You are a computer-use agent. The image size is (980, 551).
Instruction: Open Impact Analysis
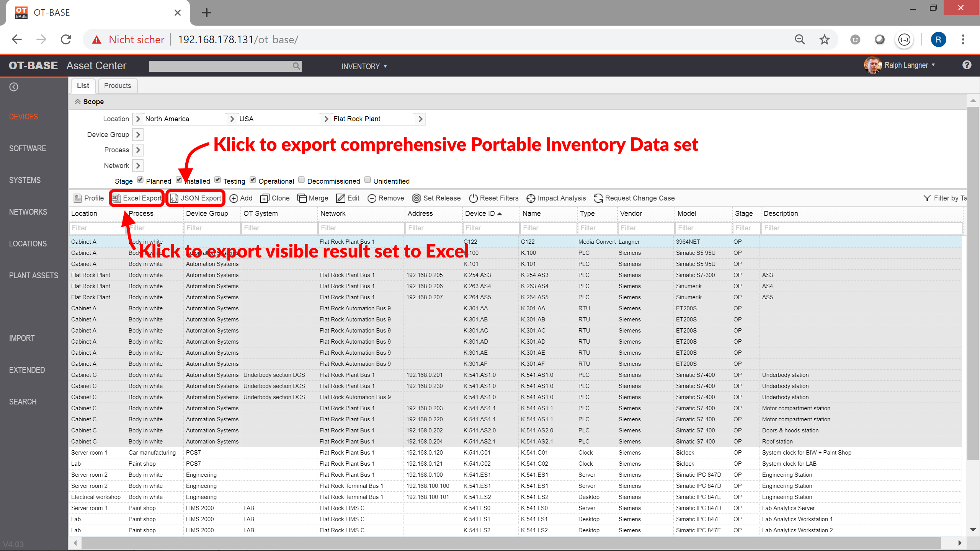[556, 198]
